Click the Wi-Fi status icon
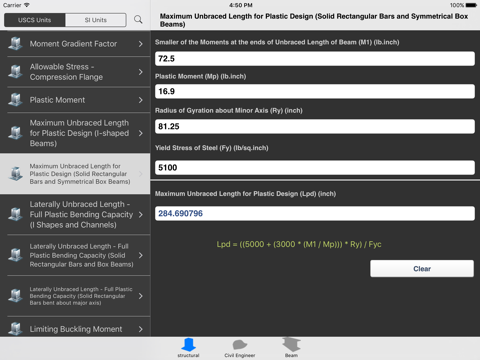This screenshot has height=360, width=480. click(x=27, y=5)
